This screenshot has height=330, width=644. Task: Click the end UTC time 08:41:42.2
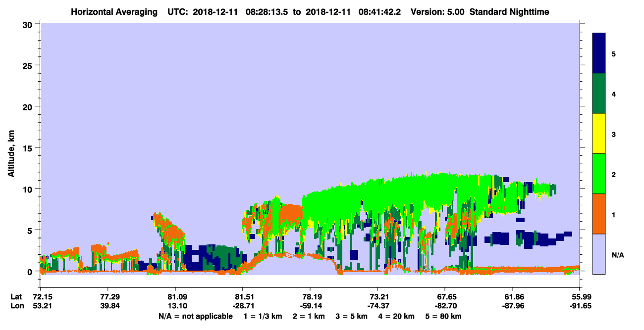click(x=377, y=11)
